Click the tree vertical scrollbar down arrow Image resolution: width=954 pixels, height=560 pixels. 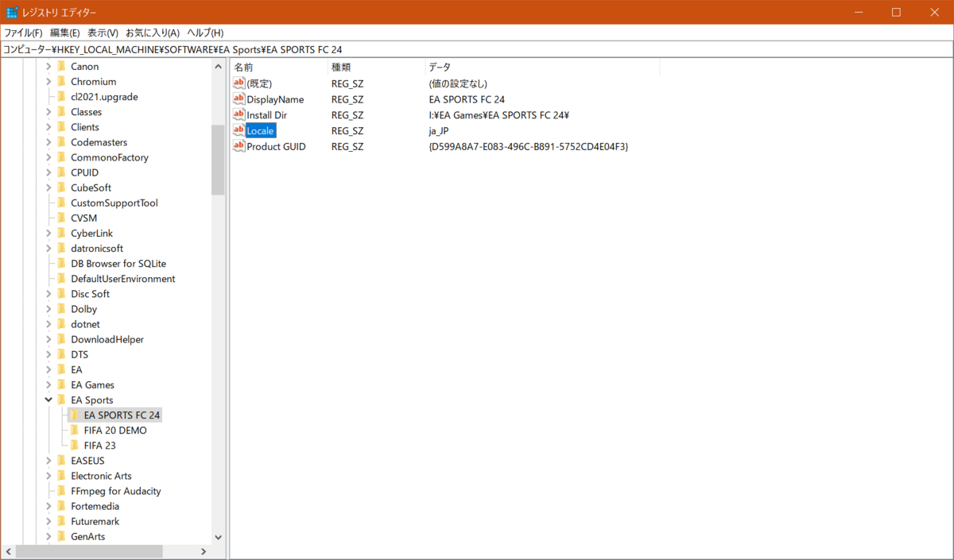[218, 537]
